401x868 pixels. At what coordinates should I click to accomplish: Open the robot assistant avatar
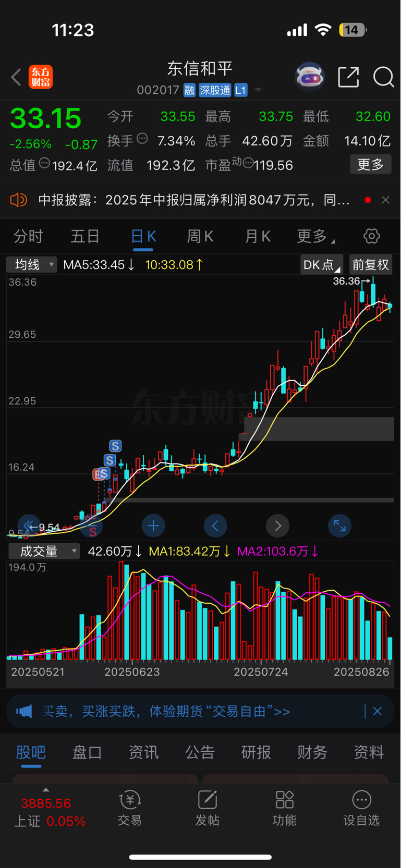(310, 77)
